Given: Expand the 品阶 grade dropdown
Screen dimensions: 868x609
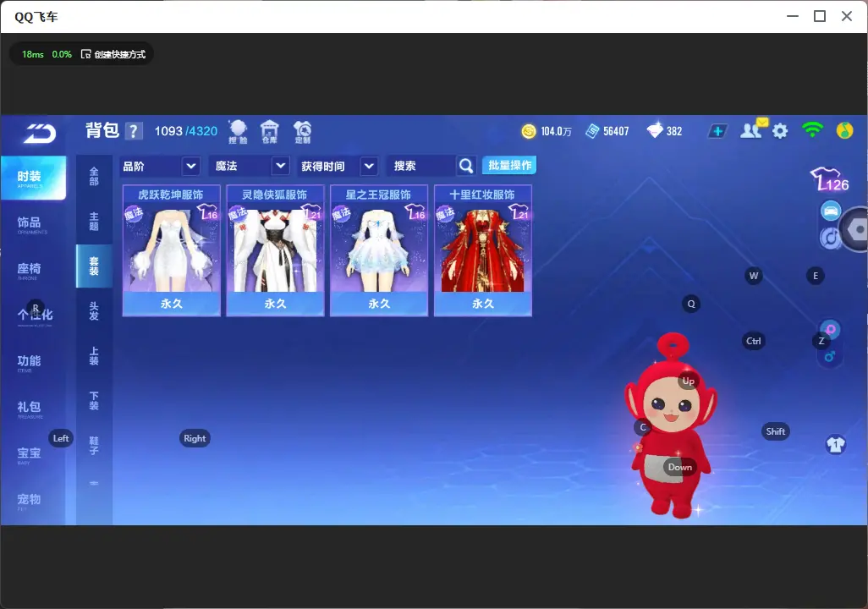Looking at the screenshot, I should tap(159, 166).
